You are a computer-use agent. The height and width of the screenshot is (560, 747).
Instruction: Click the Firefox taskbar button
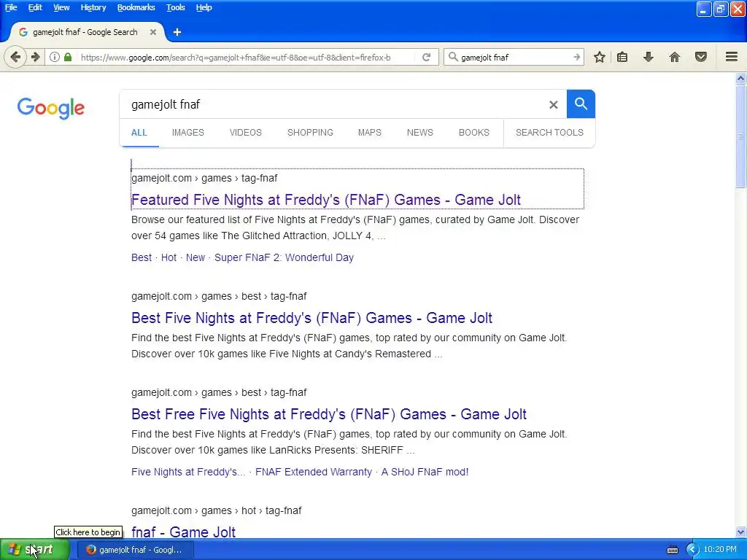tap(135, 550)
